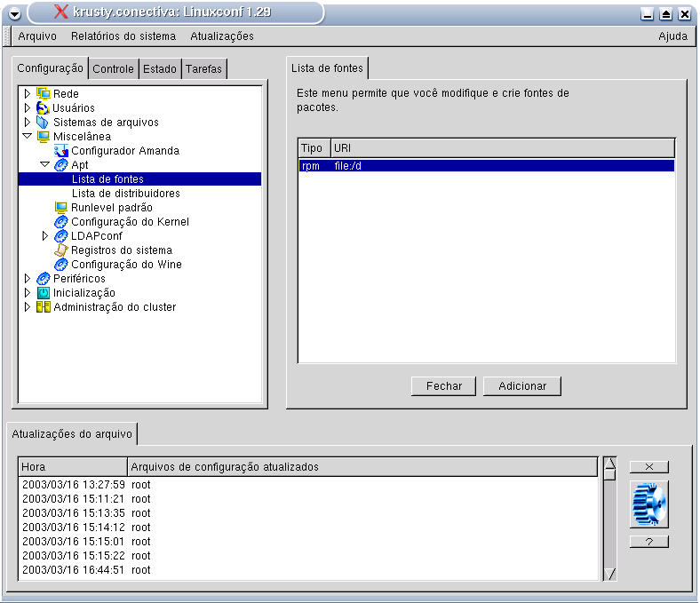The image size is (700, 603).
Task: Expand the Rede tree node
Action: pos(28,93)
